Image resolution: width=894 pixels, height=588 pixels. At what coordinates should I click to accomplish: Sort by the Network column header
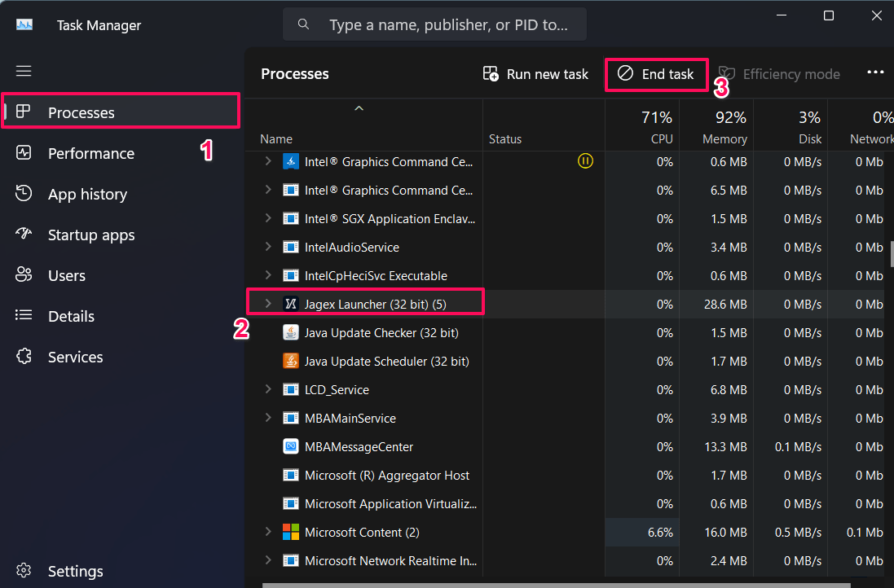click(x=861, y=125)
